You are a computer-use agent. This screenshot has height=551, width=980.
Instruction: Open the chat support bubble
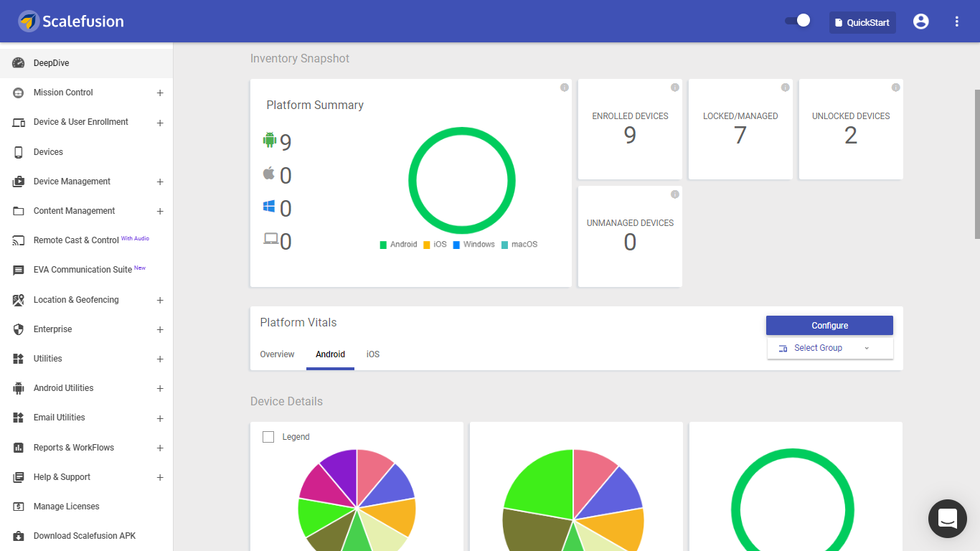tap(948, 519)
